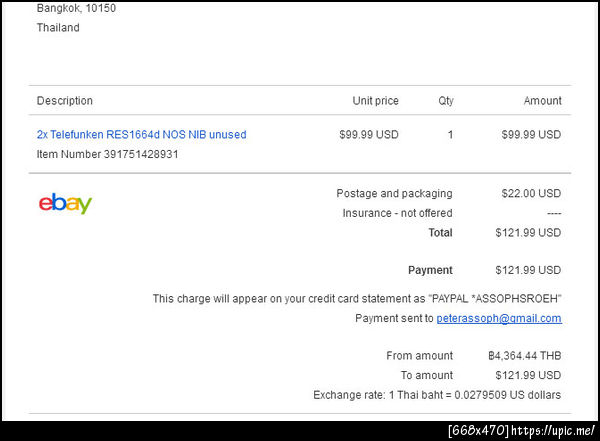Click the Exchange rate line
The width and height of the screenshot is (600, 441).
pos(437,395)
